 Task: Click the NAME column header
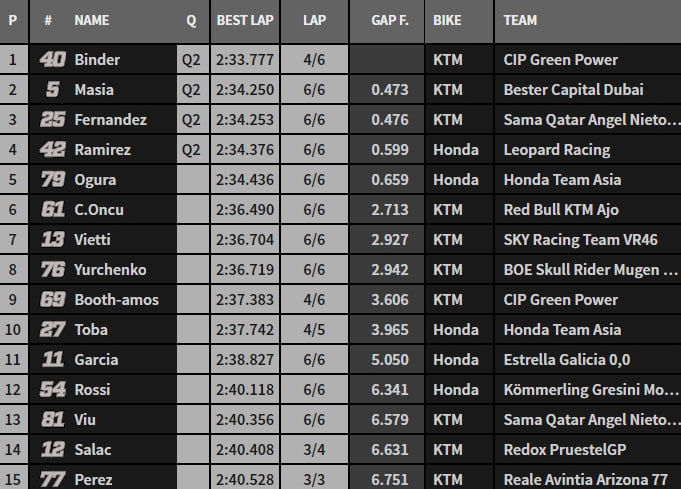click(92, 20)
